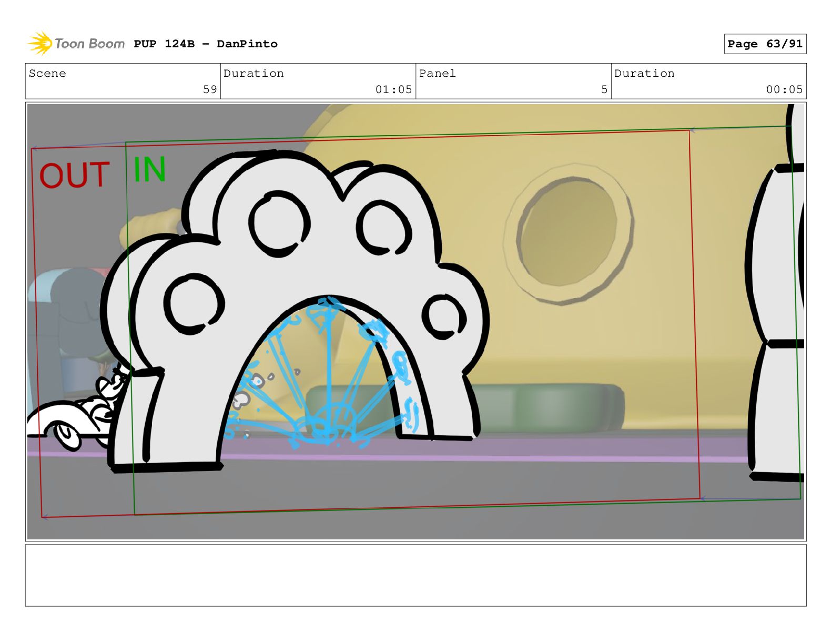Click the panel duration value '00:05'
This screenshot has height=644, width=832.
coord(784,89)
